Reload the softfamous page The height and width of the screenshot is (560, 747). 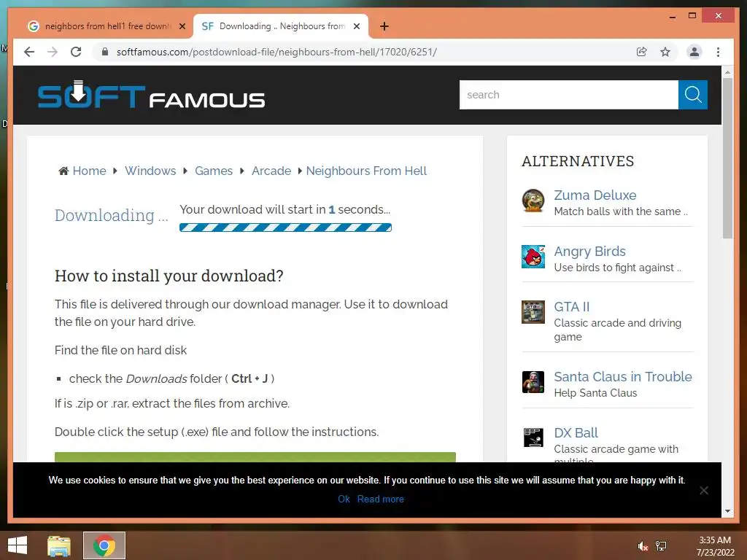pyautogui.click(x=76, y=52)
